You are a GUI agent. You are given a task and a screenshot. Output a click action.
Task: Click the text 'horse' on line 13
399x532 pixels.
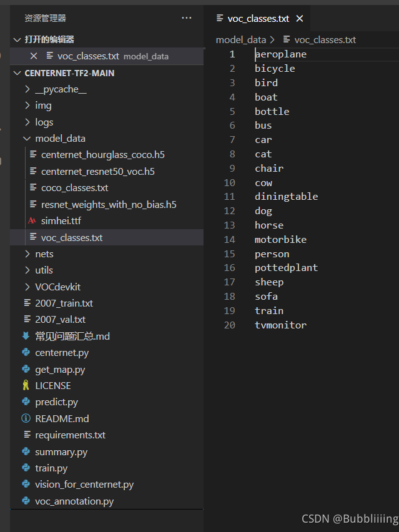tap(269, 225)
